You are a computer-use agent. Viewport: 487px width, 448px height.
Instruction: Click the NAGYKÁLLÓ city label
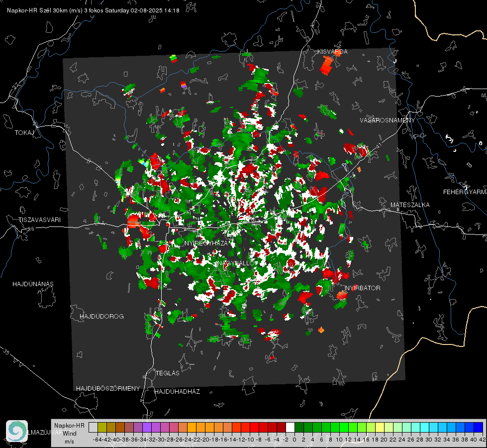pyautogui.click(x=236, y=263)
